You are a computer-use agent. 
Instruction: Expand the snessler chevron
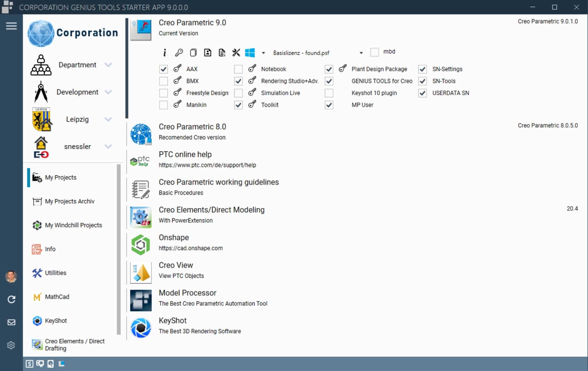[x=108, y=146]
